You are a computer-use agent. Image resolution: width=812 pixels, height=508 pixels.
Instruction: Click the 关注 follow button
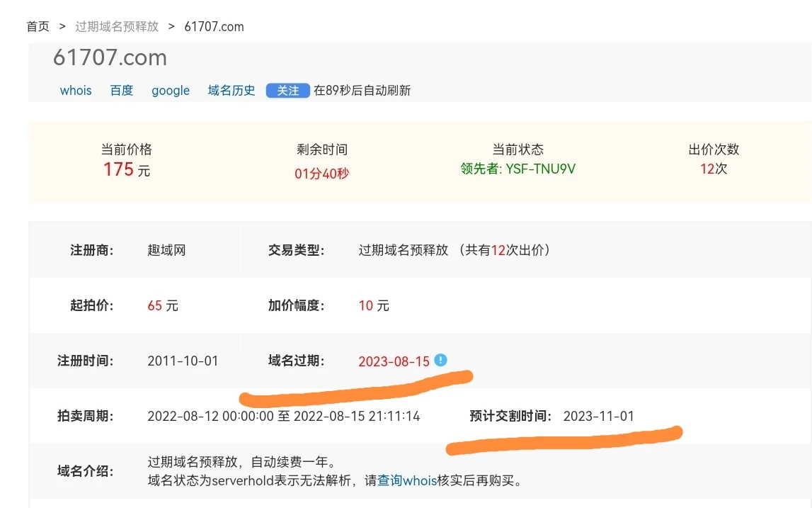(287, 91)
